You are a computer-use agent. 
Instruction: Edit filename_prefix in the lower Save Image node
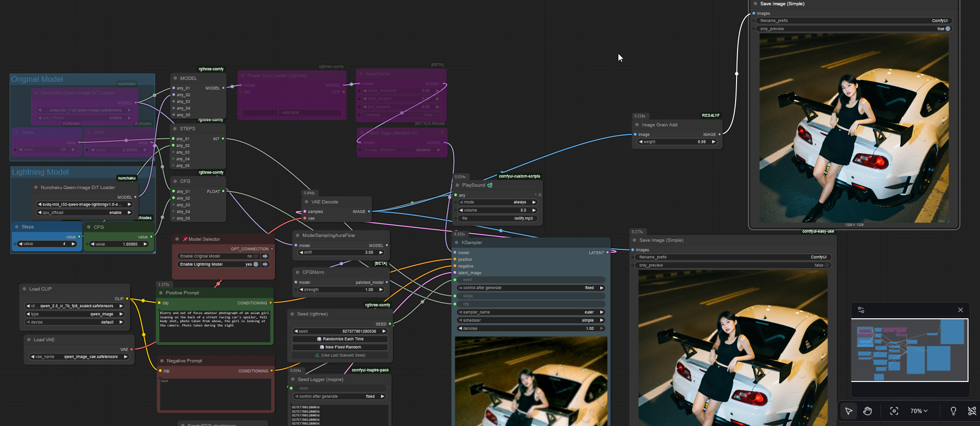tap(732, 257)
